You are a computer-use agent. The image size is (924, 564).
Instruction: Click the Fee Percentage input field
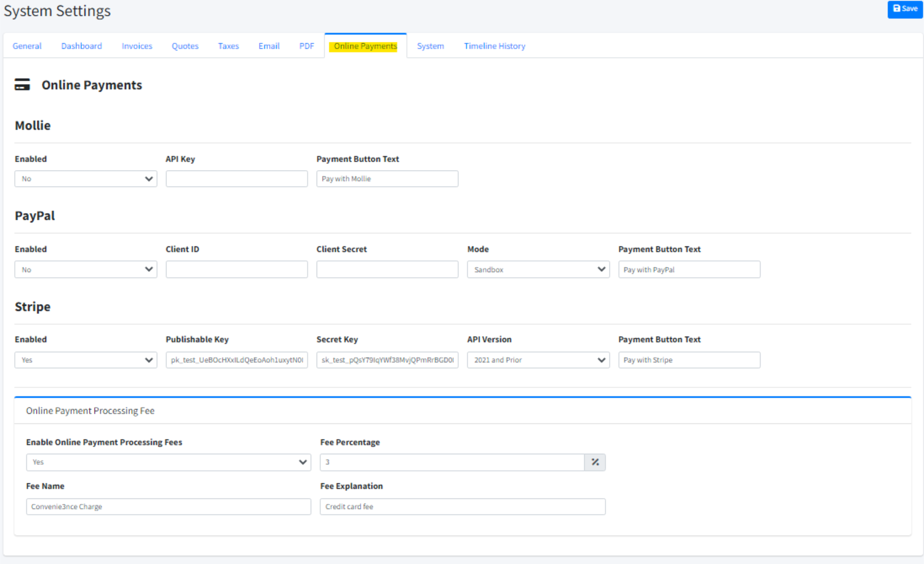pos(452,462)
